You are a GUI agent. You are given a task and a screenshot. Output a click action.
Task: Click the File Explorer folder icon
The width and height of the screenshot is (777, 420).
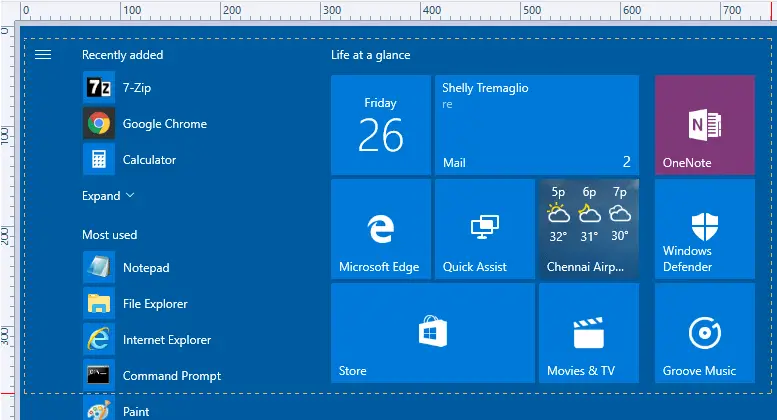tap(99, 304)
